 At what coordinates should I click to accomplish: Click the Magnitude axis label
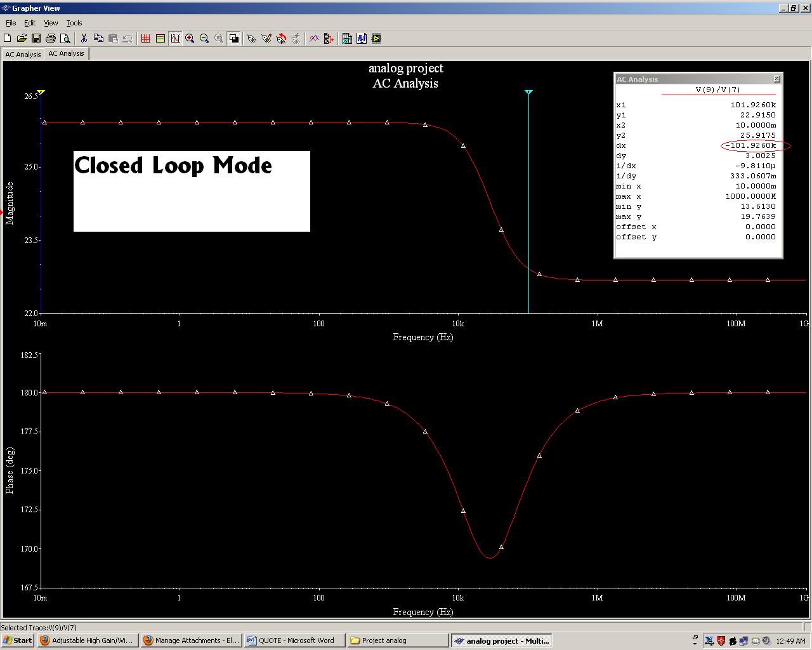click(x=10, y=203)
